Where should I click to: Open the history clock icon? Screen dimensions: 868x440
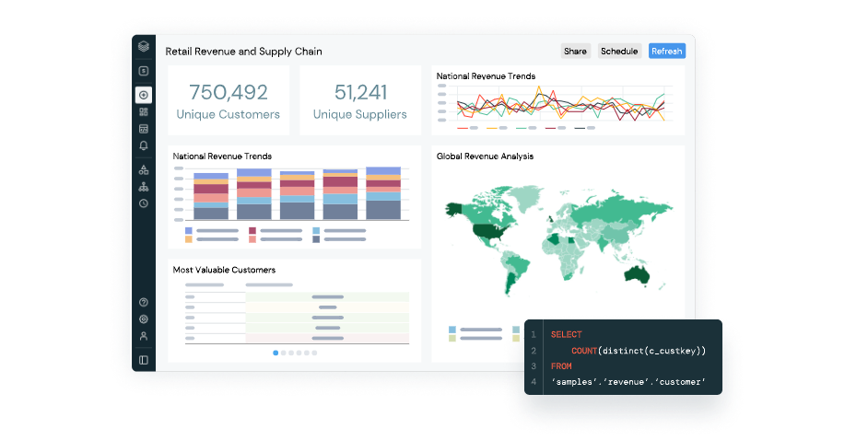(x=143, y=203)
